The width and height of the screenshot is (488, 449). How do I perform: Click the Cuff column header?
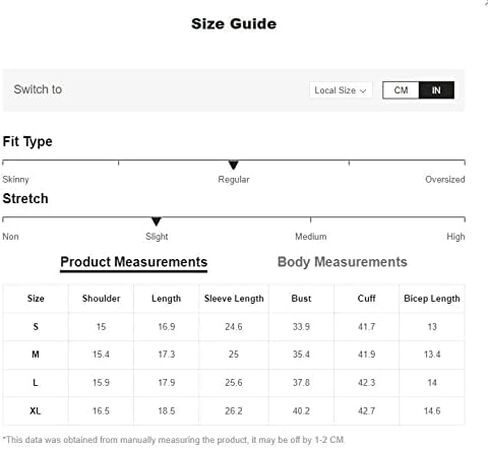coord(366,298)
